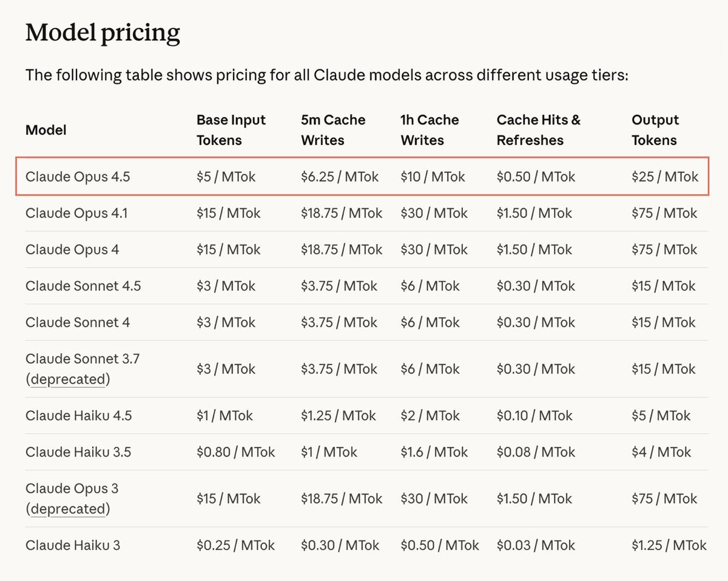Click the Claude Haiku 4.5 model name
The width and height of the screenshot is (728, 581).
78,416
